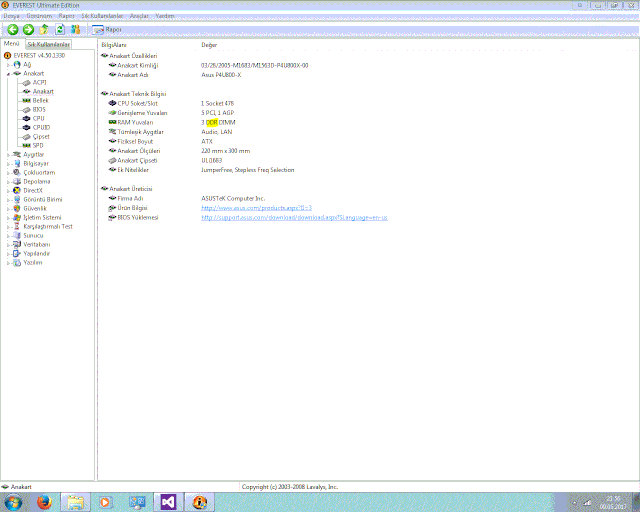Click the Yapılandır configuration icon
Screen dimensions: 640x512
[x=17, y=253]
